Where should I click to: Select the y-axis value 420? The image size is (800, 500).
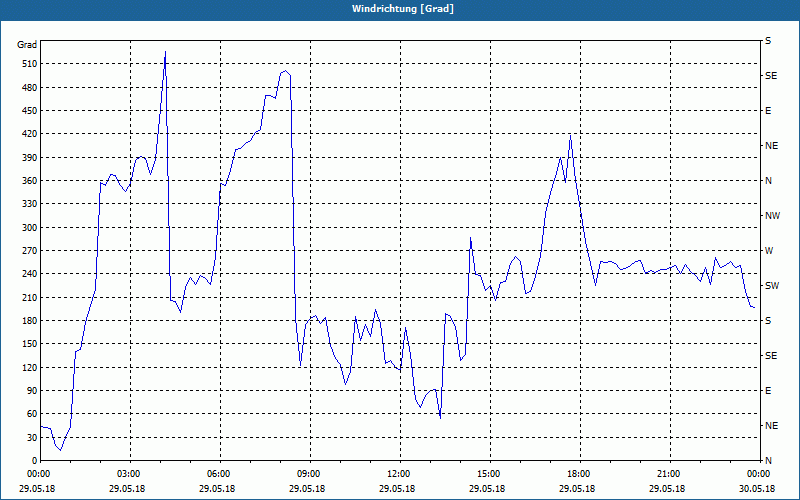coord(30,134)
